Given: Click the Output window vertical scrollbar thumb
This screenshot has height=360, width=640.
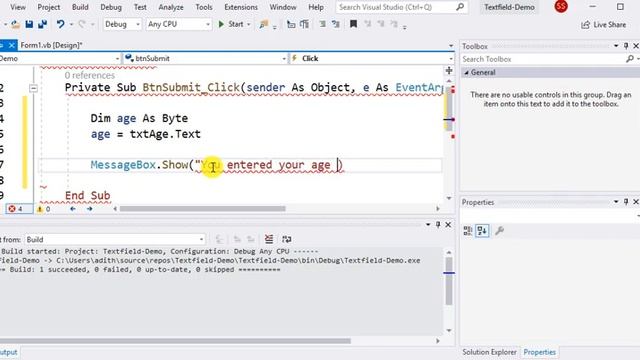Looking at the screenshot, I should point(449,281).
